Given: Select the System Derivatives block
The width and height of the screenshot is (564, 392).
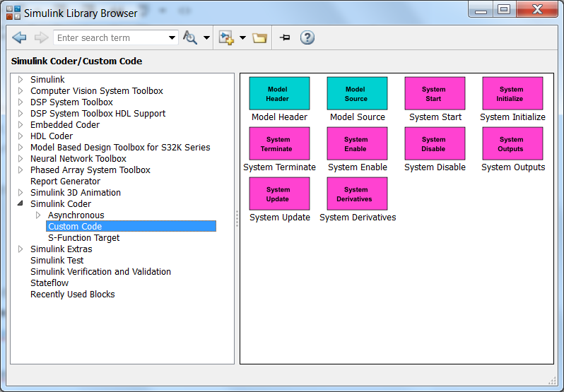Looking at the screenshot, I should click(357, 194).
